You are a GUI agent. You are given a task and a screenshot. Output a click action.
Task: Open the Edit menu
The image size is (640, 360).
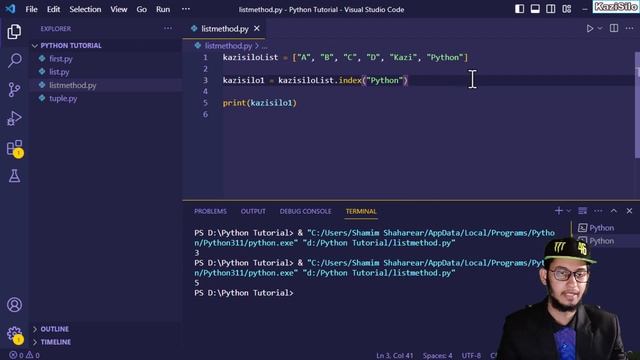click(x=53, y=9)
